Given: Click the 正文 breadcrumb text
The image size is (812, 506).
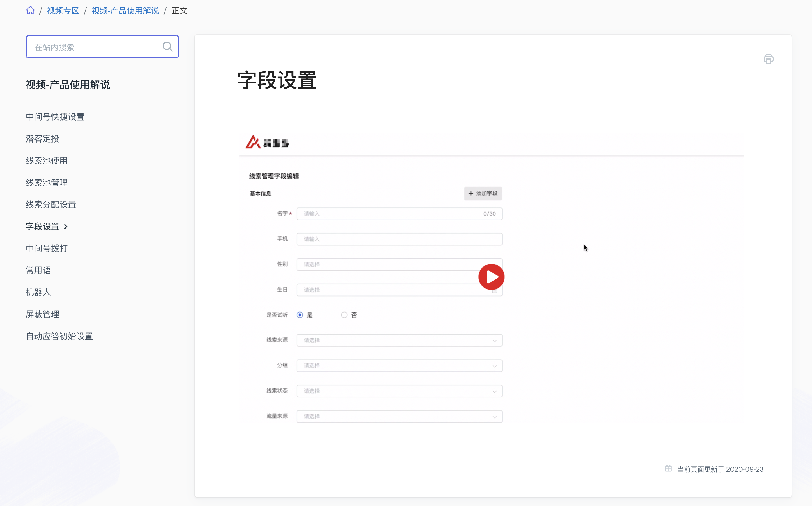Looking at the screenshot, I should 180,11.
